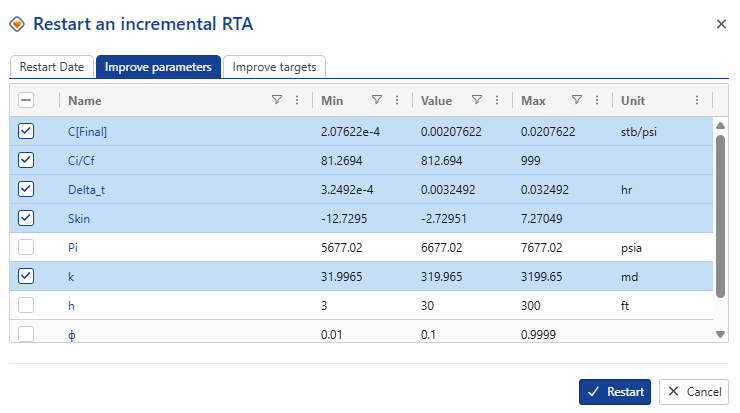Switch to the Improve targets tab
Image resolution: width=740 pixels, height=413 pixels.
click(x=274, y=67)
